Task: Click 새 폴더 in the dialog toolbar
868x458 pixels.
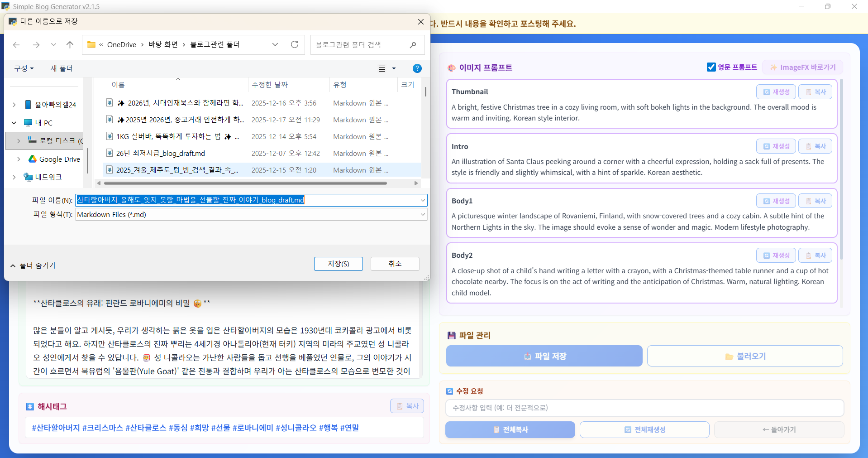Action: pos(62,68)
